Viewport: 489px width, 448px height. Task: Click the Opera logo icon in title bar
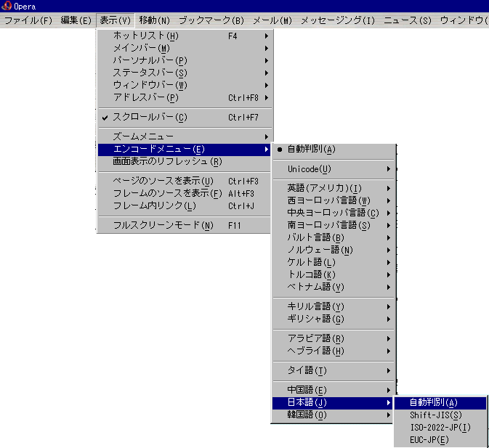pos(7,6)
